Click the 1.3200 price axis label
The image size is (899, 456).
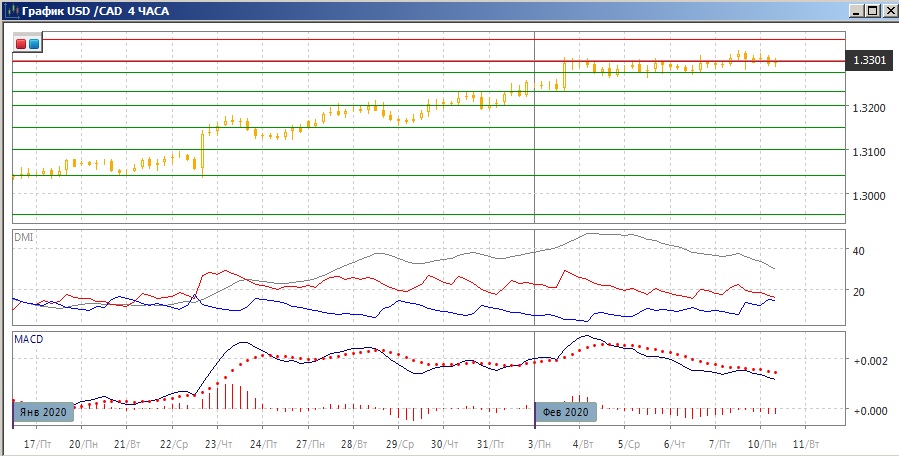(x=869, y=107)
